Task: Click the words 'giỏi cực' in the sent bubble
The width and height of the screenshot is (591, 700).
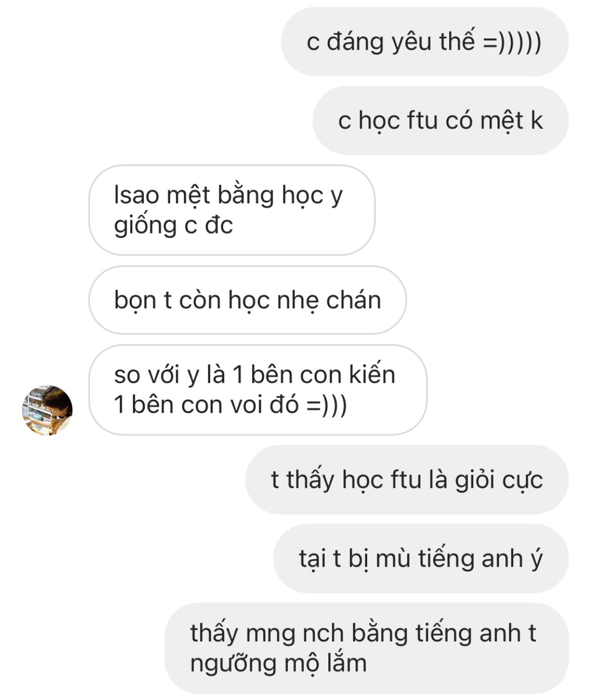Action: (499, 480)
